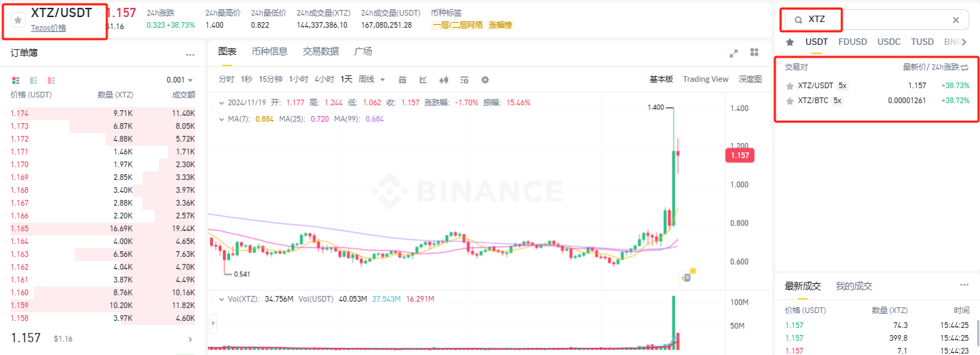Screen dimensions: 980x355
Task: Click inside the pair search box
Action: pos(876,20)
